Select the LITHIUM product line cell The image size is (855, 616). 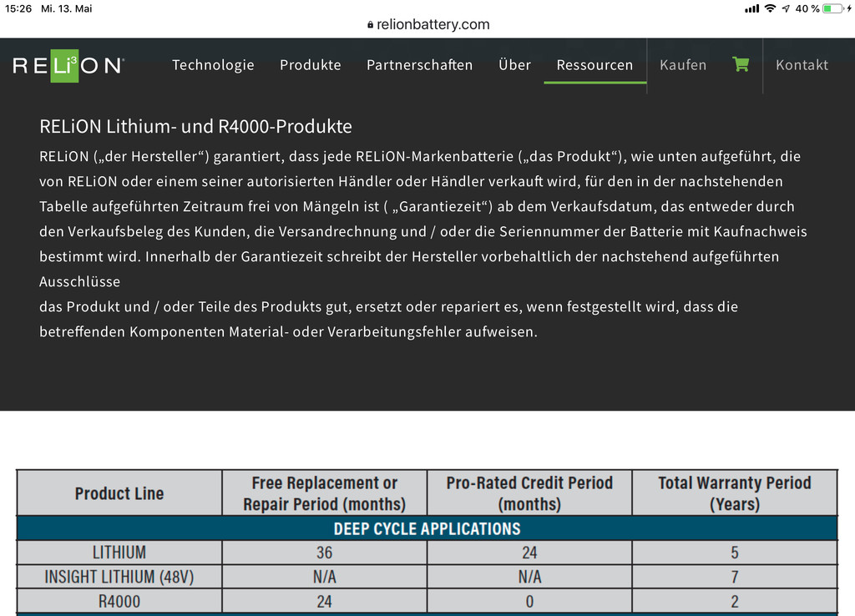pos(119,553)
